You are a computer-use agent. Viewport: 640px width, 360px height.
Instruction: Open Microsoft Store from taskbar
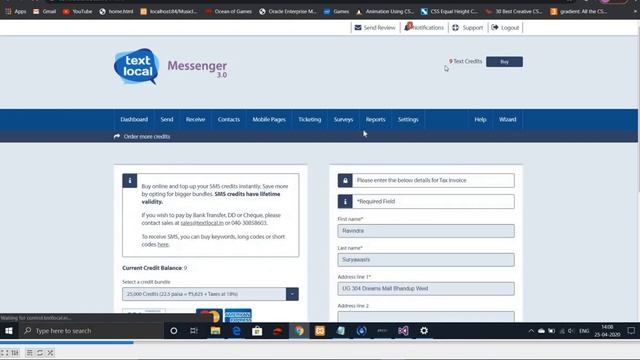tap(257, 331)
